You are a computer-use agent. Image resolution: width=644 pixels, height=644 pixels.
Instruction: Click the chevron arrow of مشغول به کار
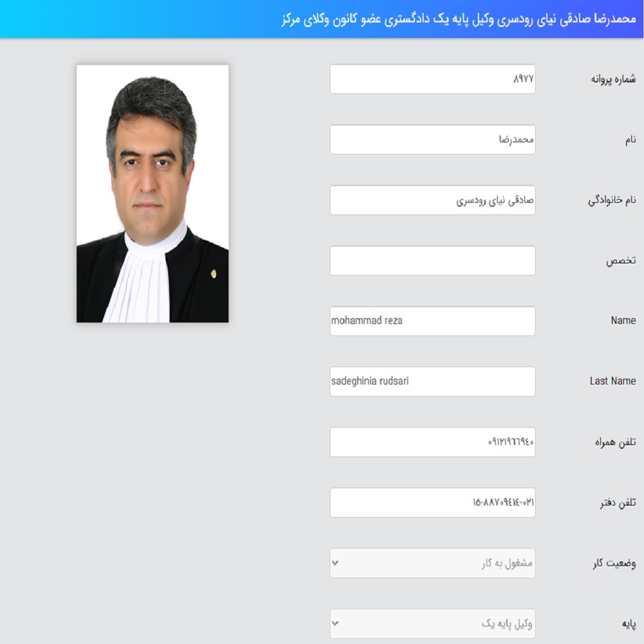click(x=335, y=563)
